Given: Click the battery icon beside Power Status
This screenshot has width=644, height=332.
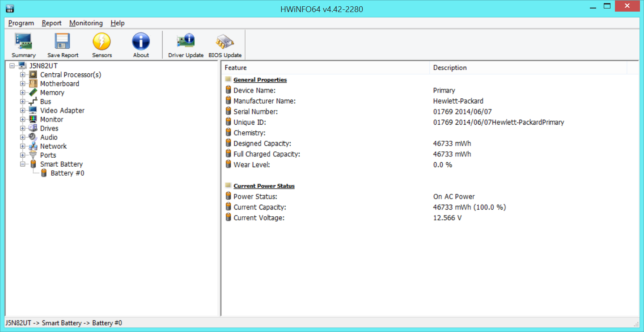Looking at the screenshot, I should click(x=228, y=196).
